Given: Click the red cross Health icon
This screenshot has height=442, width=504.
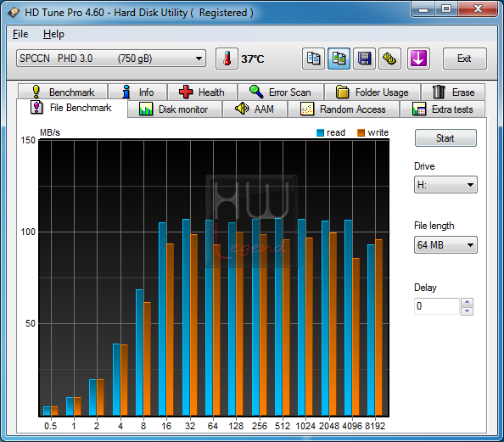Looking at the screenshot, I should (x=186, y=92).
